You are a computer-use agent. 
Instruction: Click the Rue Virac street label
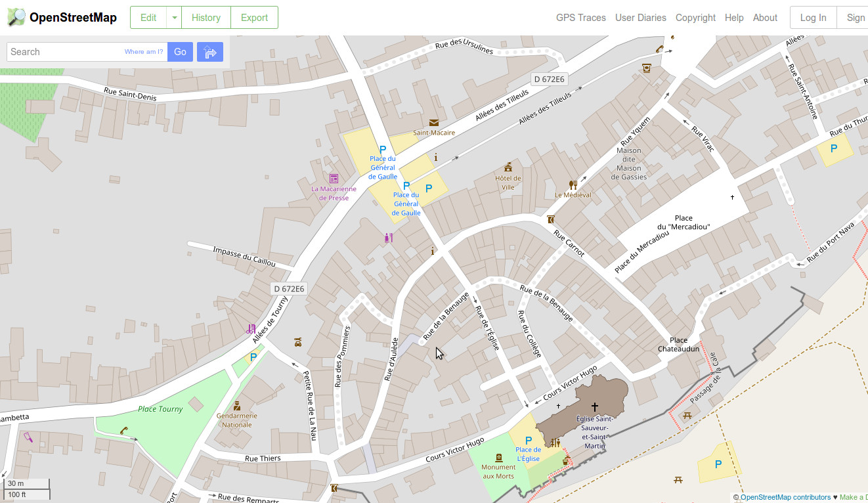tap(703, 139)
